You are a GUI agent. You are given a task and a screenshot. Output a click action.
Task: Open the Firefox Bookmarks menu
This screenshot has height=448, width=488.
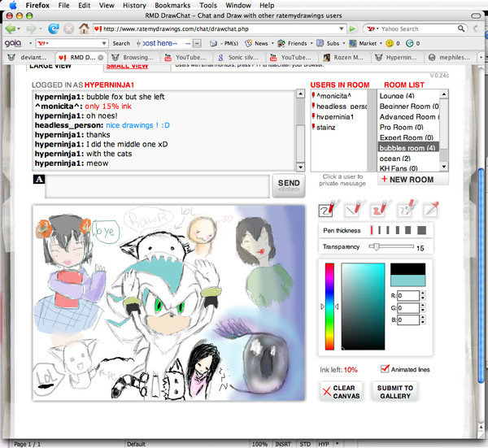pyautogui.click(x=172, y=6)
